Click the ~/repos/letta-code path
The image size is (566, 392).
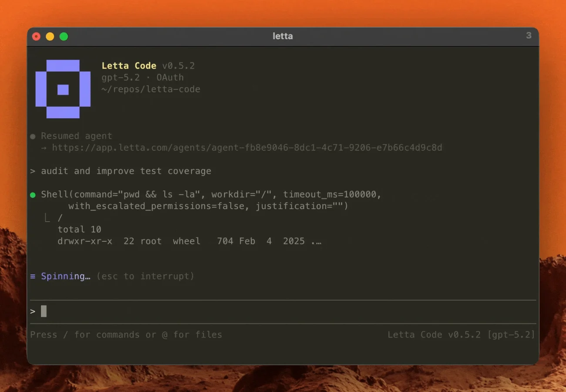pos(151,89)
